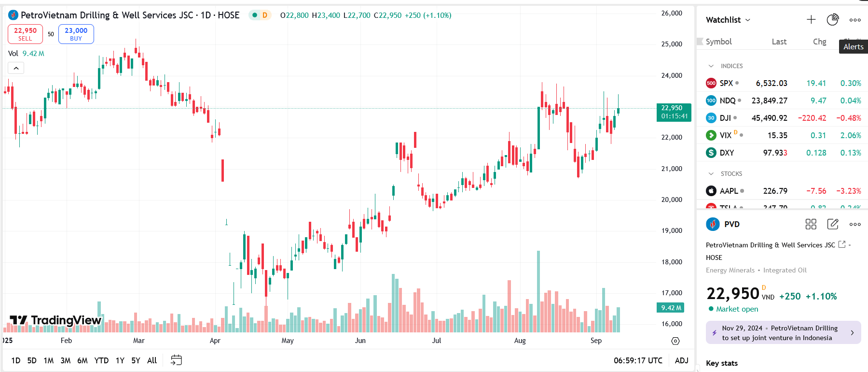Select the DXY last price 97.933
The width and height of the screenshot is (868, 372).
click(775, 153)
